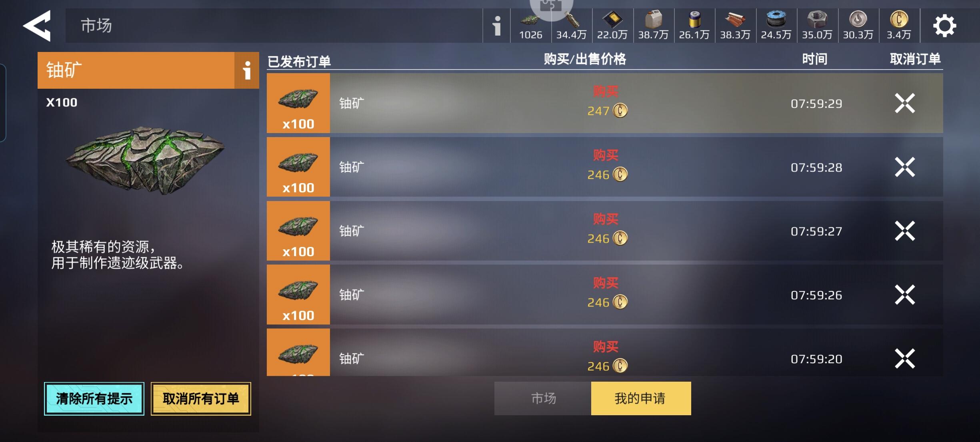Cancel the order timed 07:59:27

tap(905, 231)
